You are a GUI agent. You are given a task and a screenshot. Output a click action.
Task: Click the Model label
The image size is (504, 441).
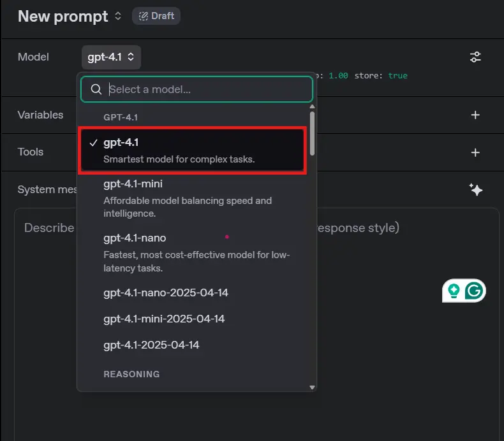point(33,57)
